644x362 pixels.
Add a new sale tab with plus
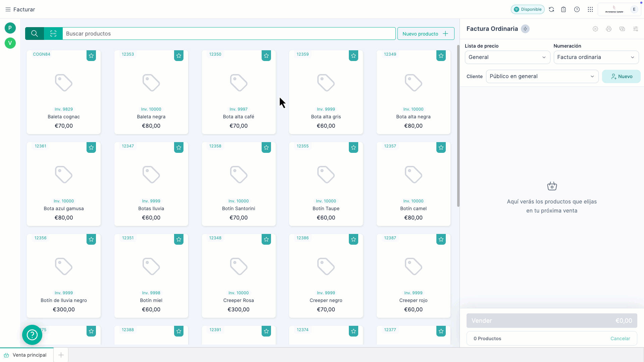pyautogui.click(x=61, y=355)
